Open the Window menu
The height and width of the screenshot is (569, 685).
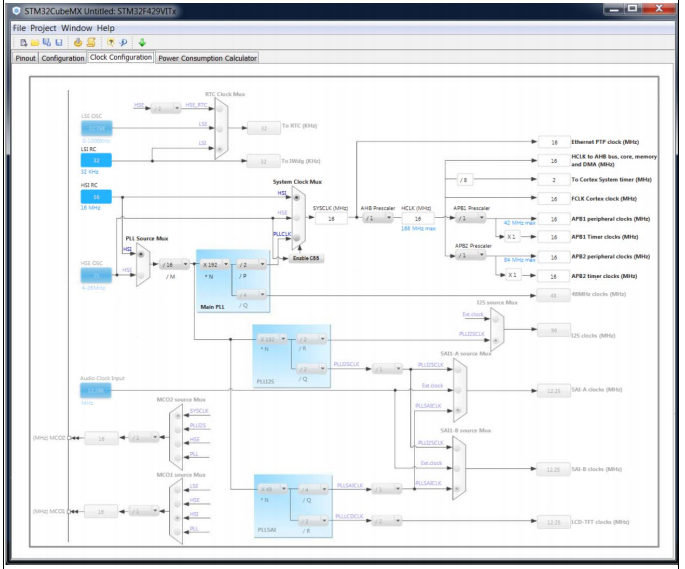[x=76, y=28]
